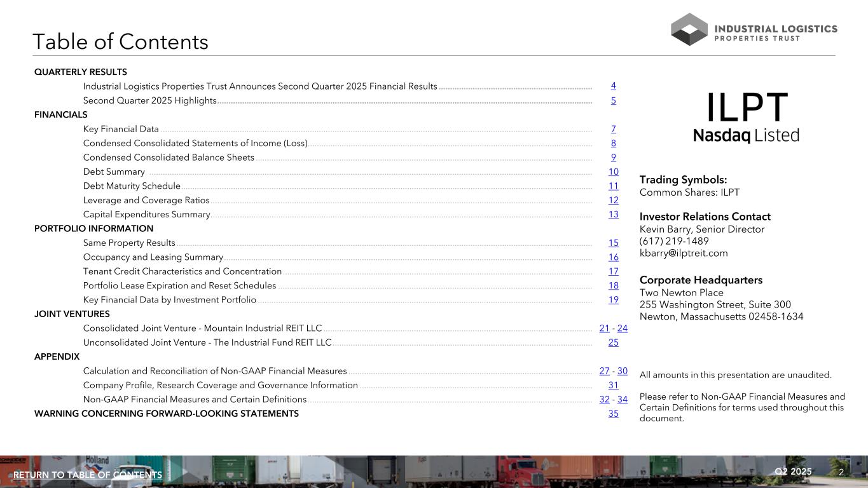The width and height of the screenshot is (868, 488).
Task: Open Condensed Consolidated Balance Sheets page 9
Action: (x=613, y=158)
